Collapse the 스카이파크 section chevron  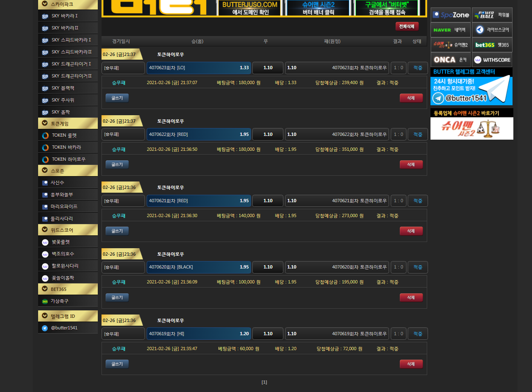(x=45, y=4)
